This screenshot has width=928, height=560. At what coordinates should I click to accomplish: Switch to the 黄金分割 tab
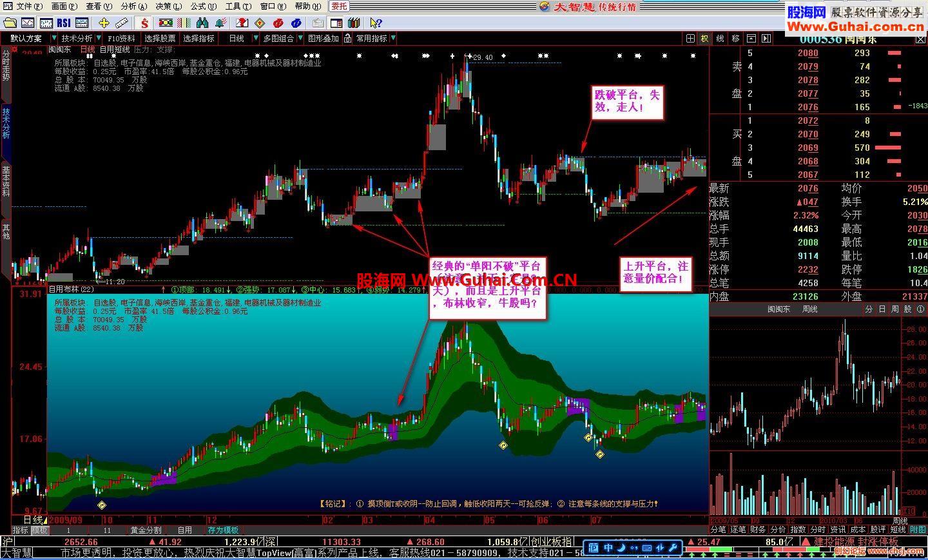point(146,530)
